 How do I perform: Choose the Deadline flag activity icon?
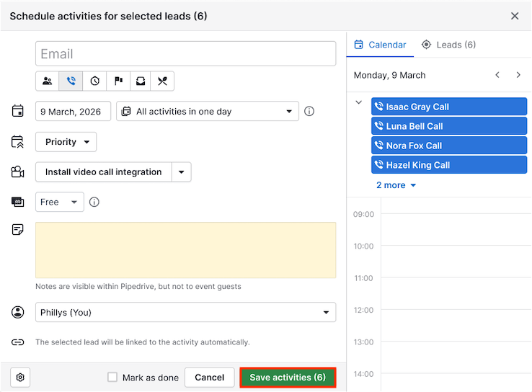pyautogui.click(x=118, y=81)
